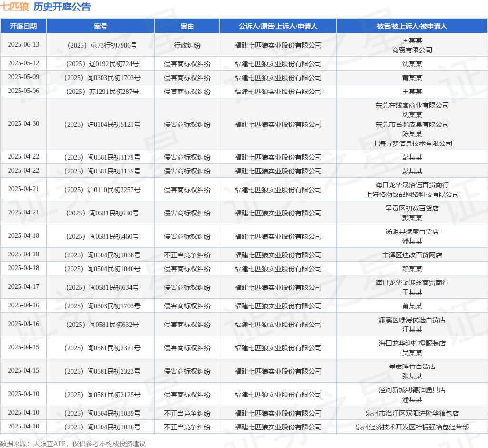The width and height of the screenshot is (488, 448).
Task: Select case number 闽0581民初2125号
Action: click(102, 395)
